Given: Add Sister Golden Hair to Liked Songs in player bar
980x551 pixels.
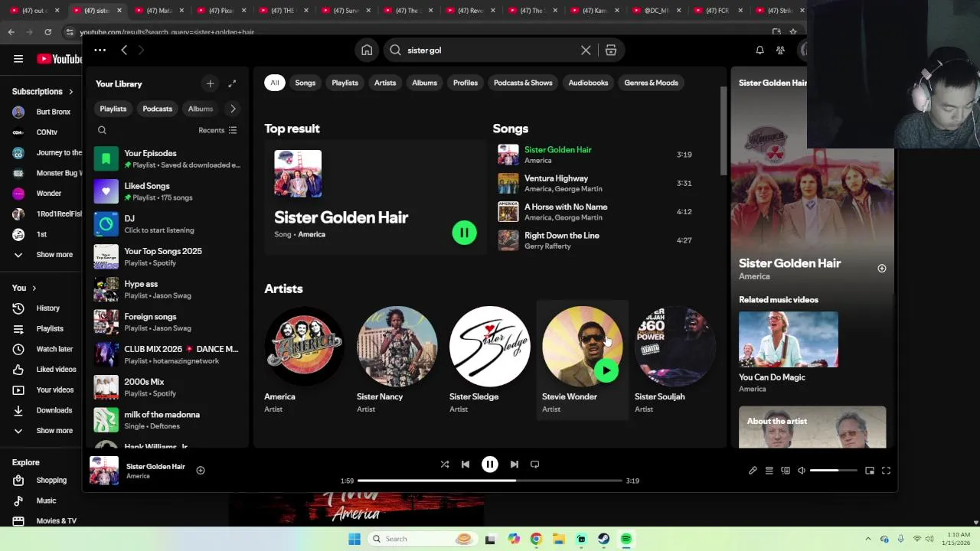Looking at the screenshot, I should (x=201, y=471).
